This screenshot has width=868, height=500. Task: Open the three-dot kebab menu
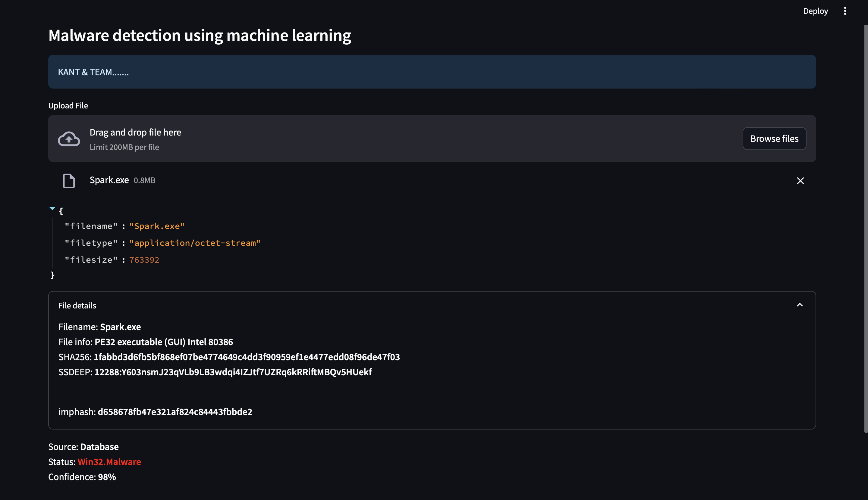coord(845,11)
